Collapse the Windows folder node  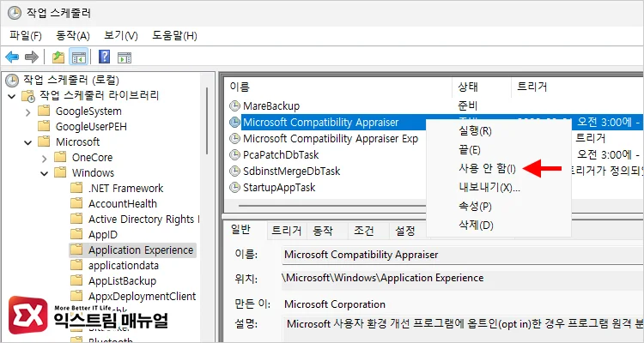pos(45,173)
